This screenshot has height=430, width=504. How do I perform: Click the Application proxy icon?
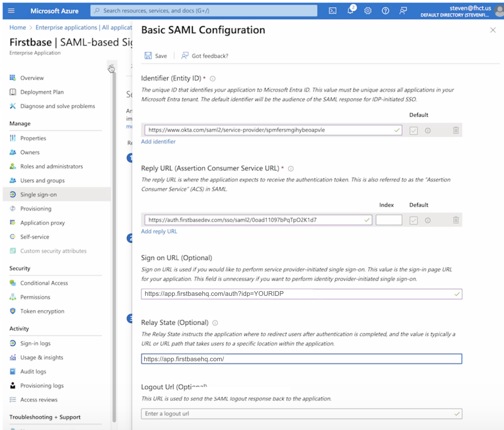pos(12,223)
